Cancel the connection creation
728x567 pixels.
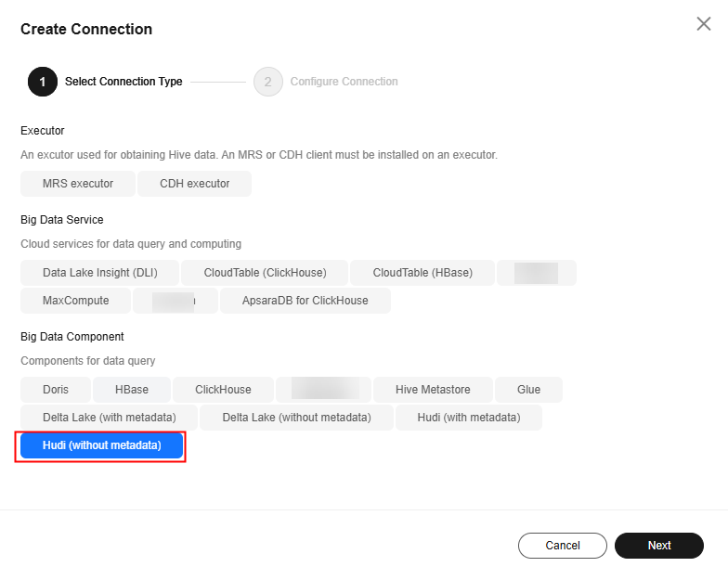tap(563, 546)
